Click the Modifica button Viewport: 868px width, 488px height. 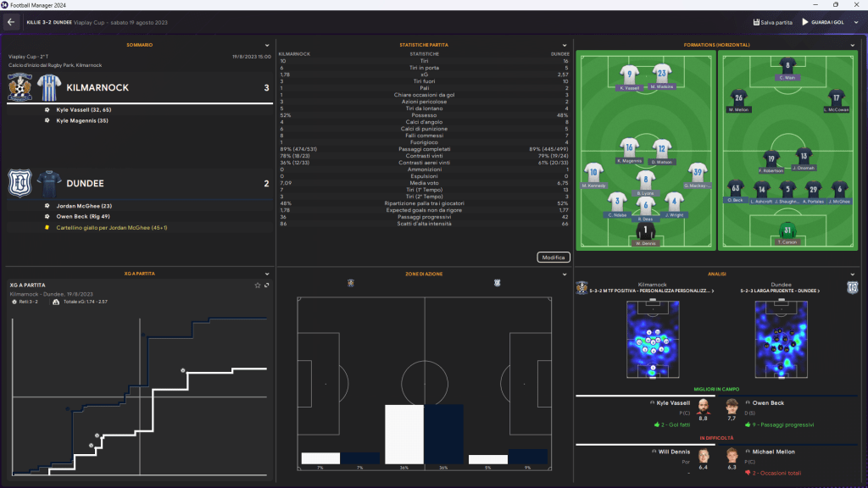click(x=554, y=257)
